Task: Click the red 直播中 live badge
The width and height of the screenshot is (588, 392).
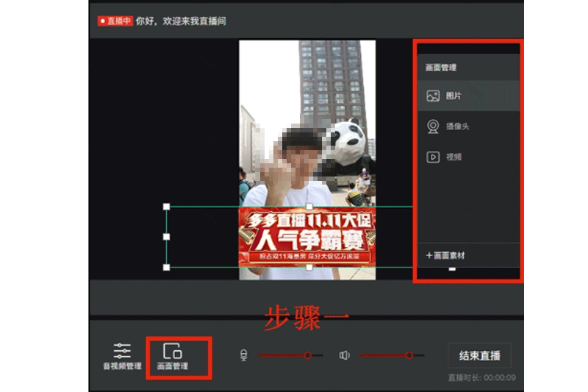Action: [115, 21]
